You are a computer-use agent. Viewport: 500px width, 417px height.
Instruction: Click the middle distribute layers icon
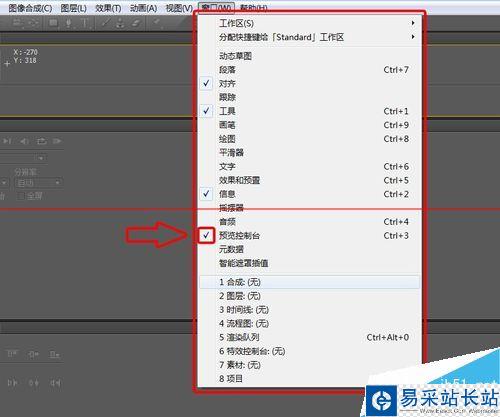click(x=34, y=383)
